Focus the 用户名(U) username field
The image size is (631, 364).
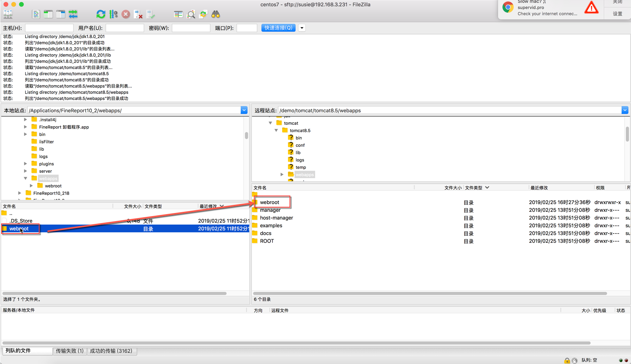click(125, 28)
